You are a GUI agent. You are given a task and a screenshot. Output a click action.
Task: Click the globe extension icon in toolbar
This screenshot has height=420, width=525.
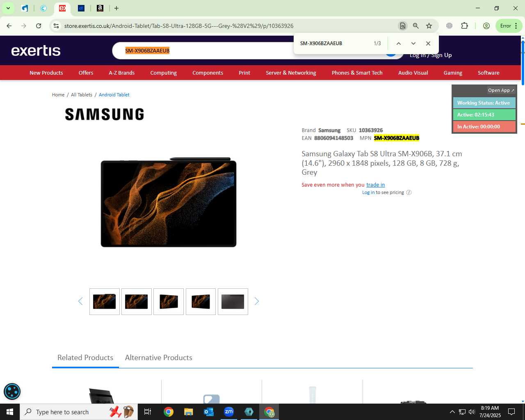[x=450, y=26]
